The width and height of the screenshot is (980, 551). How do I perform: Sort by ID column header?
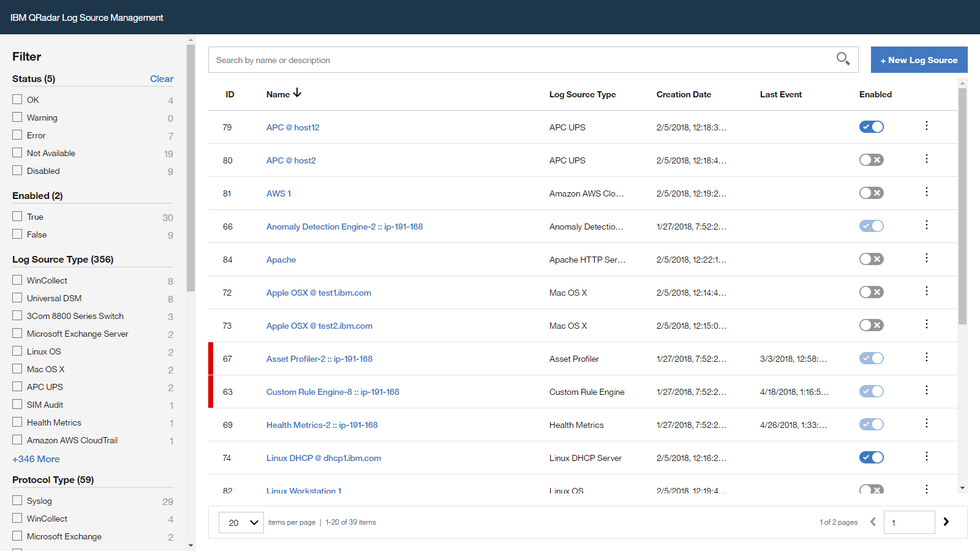click(x=230, y=94)
